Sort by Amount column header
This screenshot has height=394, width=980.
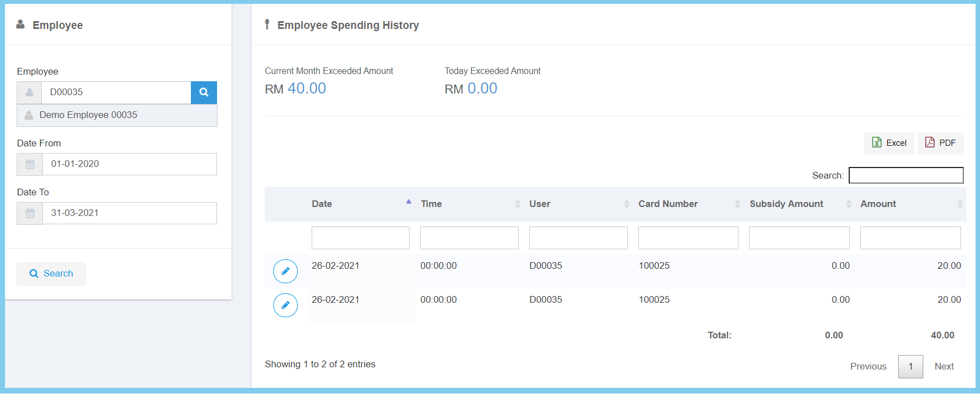tap(878, 204)
